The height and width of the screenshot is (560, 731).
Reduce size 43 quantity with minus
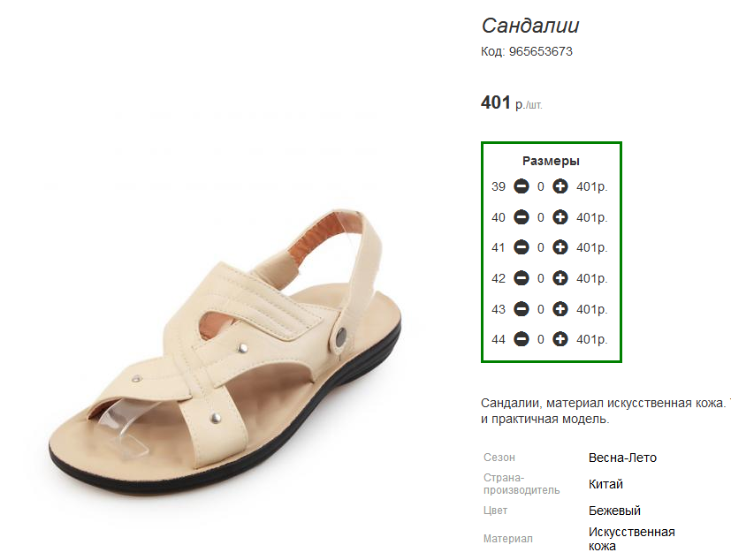click(522, 309)
